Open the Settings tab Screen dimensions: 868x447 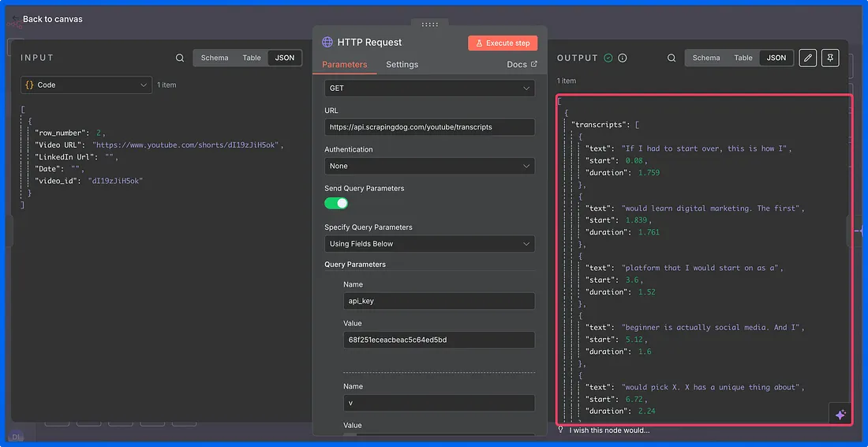402,65
